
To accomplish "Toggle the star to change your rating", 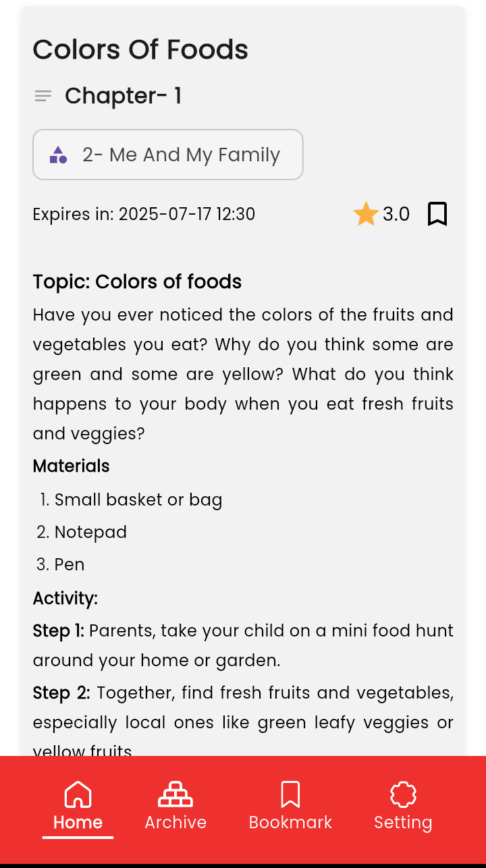I will coord(365,213).
